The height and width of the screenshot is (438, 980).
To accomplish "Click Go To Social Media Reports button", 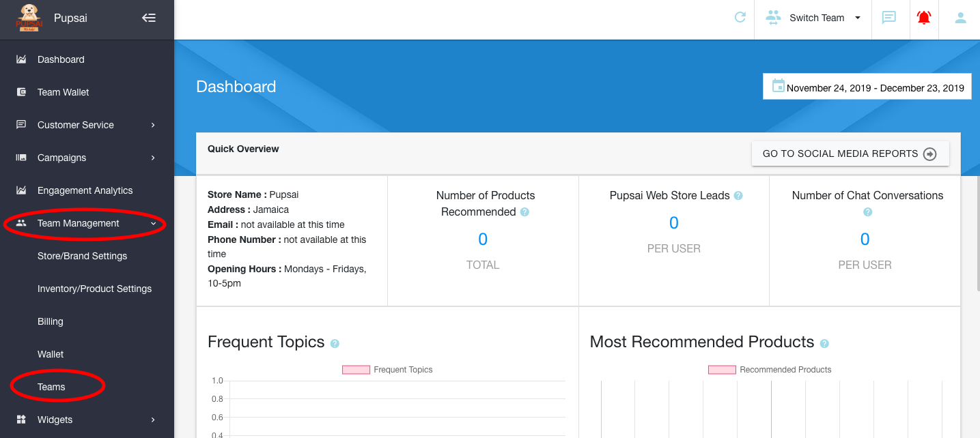I will point(850,154).
